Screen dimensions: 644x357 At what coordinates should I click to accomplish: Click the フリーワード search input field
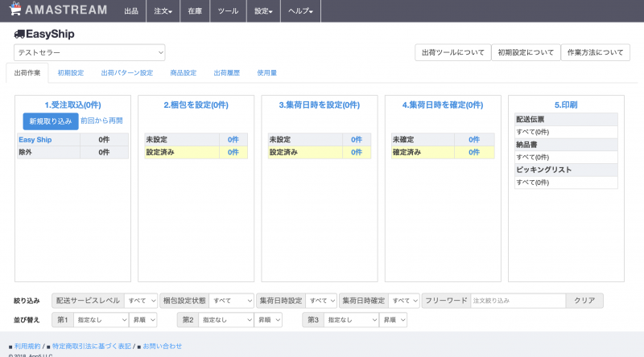pyautogui.click(x=518, y=301)
